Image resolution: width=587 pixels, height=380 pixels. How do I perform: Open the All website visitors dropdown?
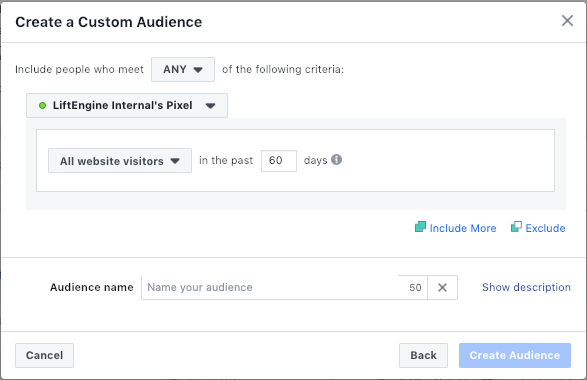click(120, 161)
